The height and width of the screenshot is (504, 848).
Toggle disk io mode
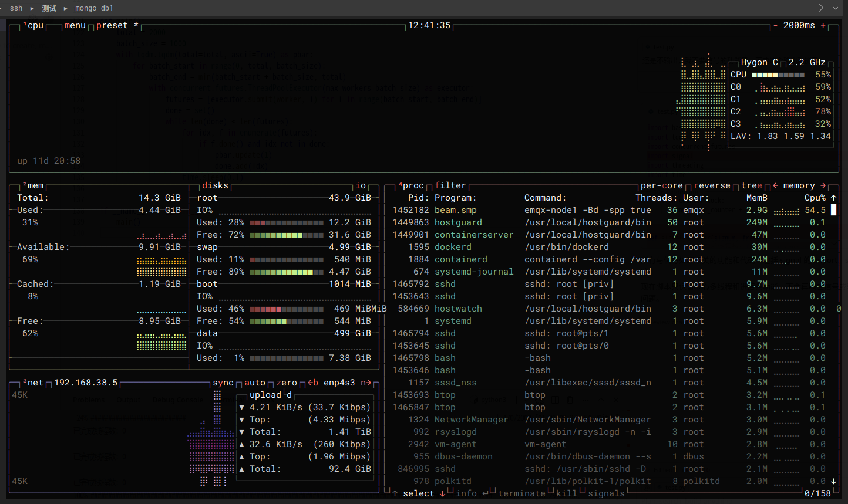pos(361,185)
